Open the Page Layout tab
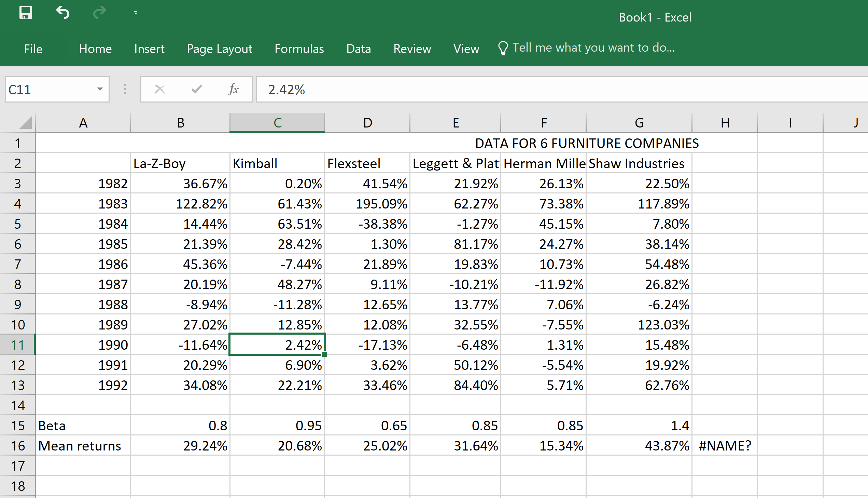 pos(219,49)
